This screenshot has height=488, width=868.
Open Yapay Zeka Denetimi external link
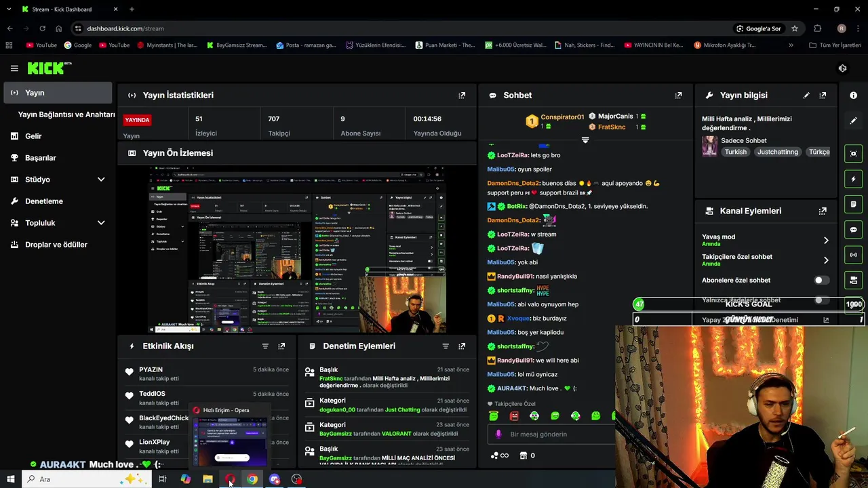(826, 320)
